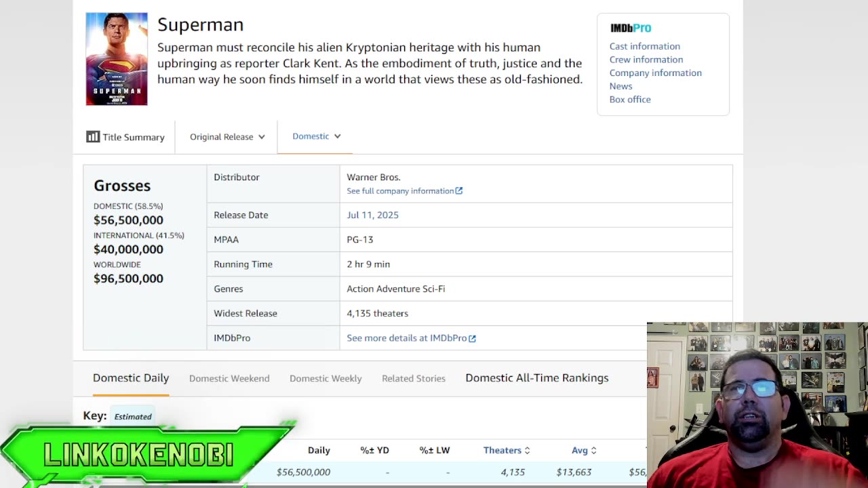Click the %± LW column header

[435, 450]
